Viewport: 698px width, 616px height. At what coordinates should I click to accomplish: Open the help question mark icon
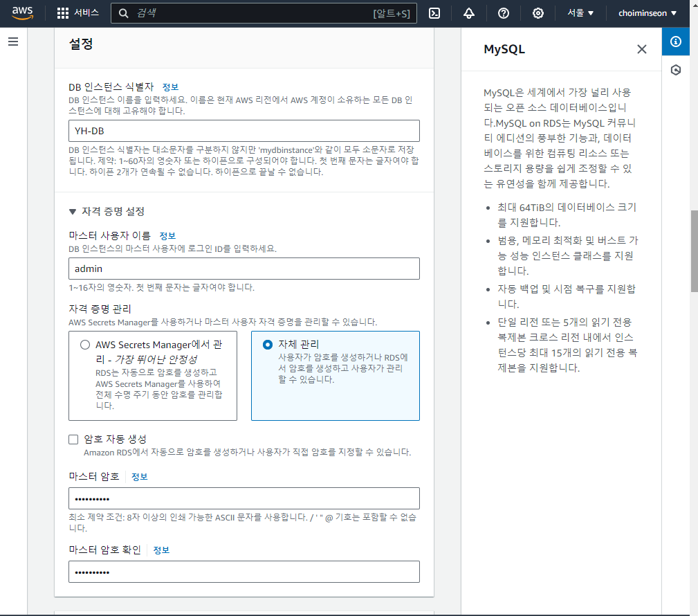coord(504,13)
